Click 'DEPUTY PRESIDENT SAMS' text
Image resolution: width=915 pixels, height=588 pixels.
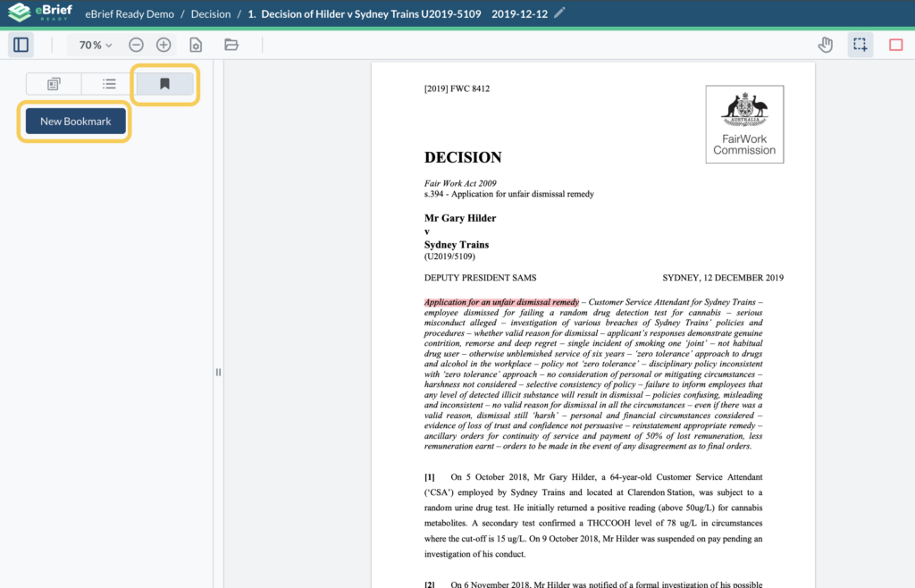point(480,278)
